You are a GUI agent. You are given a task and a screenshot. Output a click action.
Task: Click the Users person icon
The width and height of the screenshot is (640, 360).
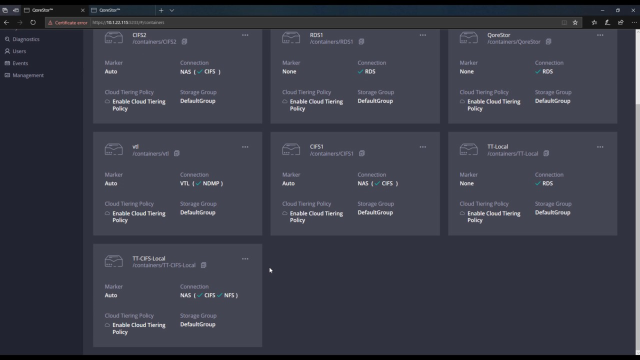(x=7, y=51)
